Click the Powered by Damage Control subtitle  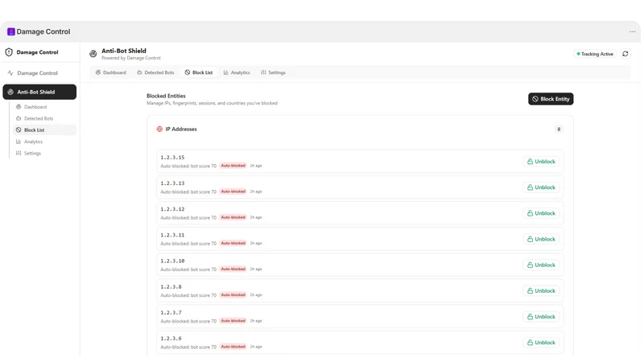[x=131, y=58]
